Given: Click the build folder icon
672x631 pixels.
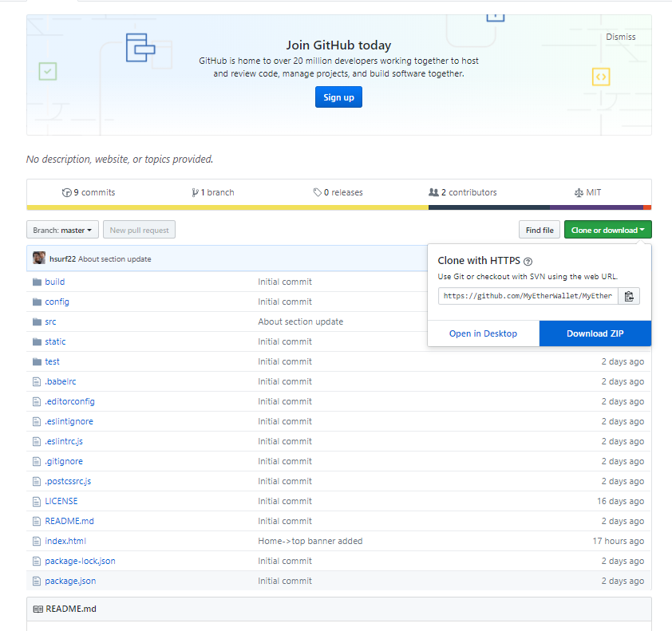Looking at the screenshot, I should coord(37,282).
